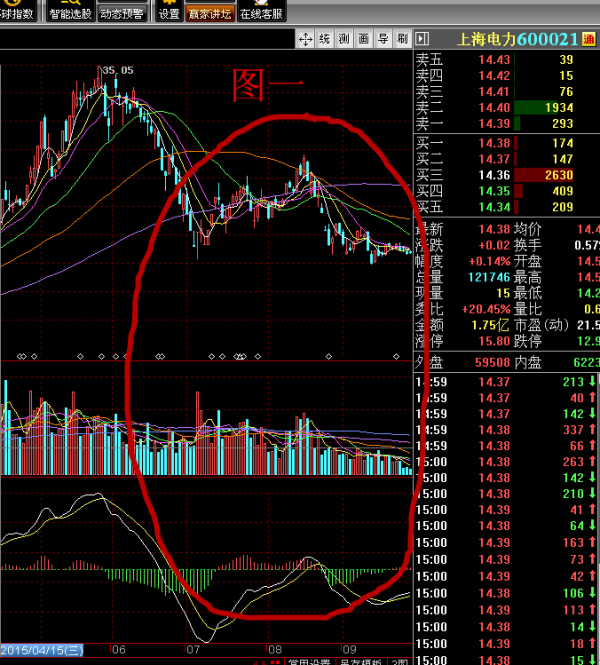Click the 球指数 global index button
This screenshot has width=600, height=665.
pyautogui.click(x=18, y=12)
